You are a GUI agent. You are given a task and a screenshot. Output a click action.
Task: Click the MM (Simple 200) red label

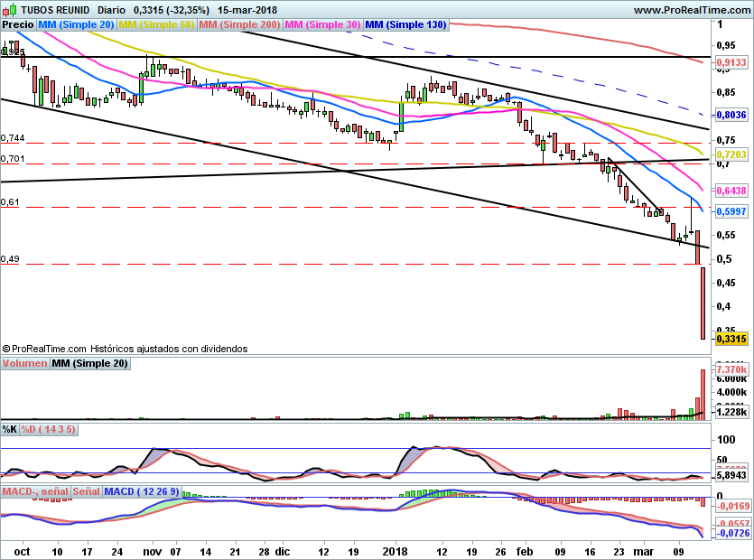point(239,24)
